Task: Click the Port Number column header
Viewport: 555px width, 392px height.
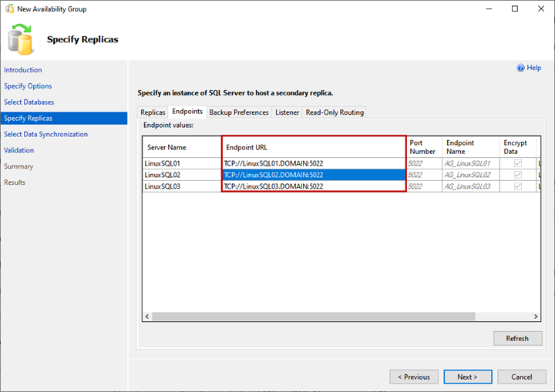Action: (424, 147)
